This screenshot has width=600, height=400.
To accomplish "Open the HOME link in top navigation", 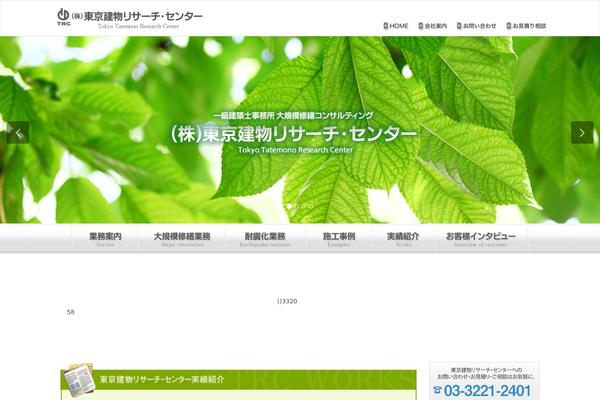I will pyautogui.click(x=399, y=26).
